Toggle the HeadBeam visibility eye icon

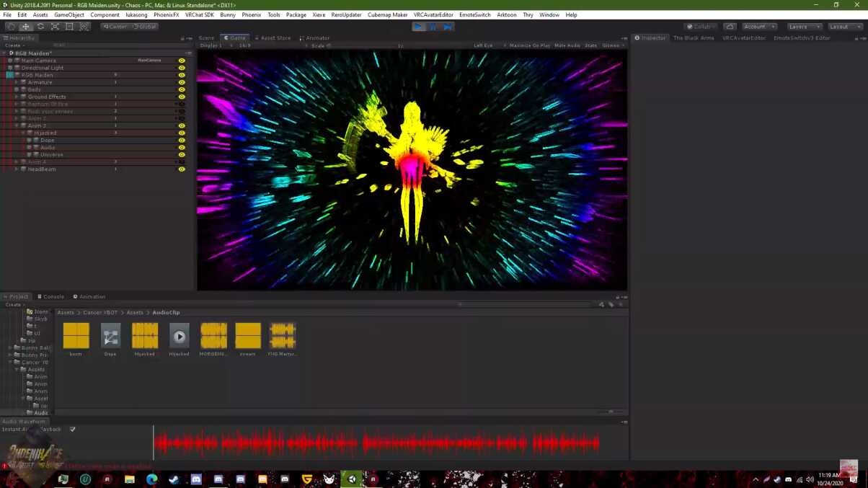tap(181, 169)
